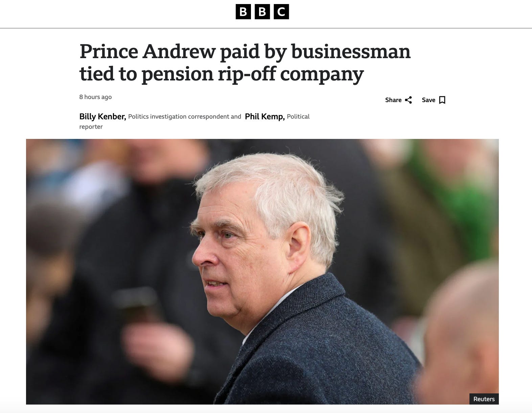Open Phil Kemp's author name
Screen dimensions: 532x413
(x=264, y=117)
